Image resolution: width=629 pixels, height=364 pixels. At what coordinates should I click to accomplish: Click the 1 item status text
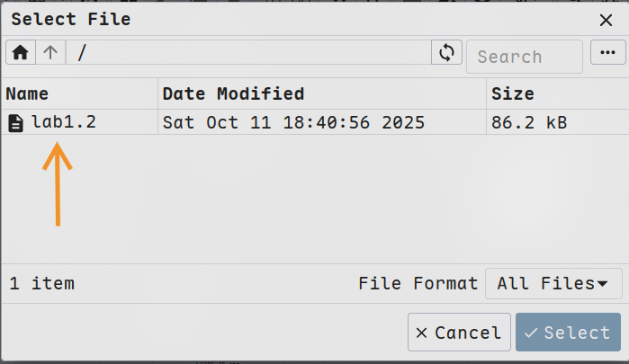[42, 284]
